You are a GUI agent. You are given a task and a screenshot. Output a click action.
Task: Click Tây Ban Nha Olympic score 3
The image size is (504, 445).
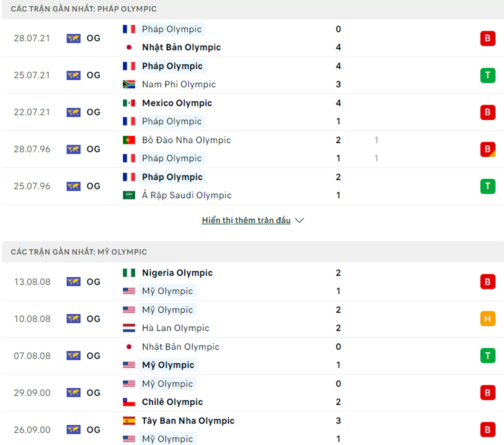click(339, 421)
